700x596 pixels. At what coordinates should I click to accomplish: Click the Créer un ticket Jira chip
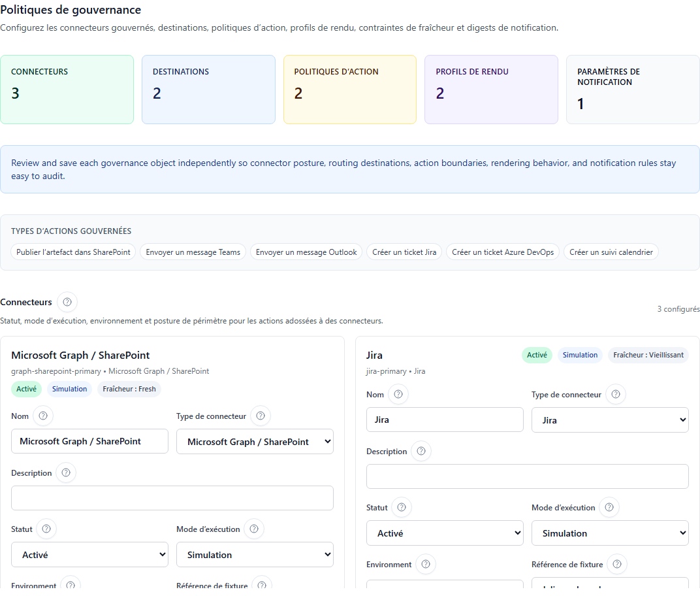pyautogui.click(x=404, y=252)
